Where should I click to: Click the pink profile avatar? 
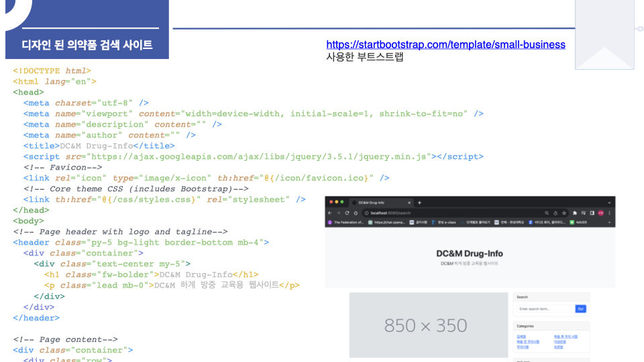(x=601, y=213)
